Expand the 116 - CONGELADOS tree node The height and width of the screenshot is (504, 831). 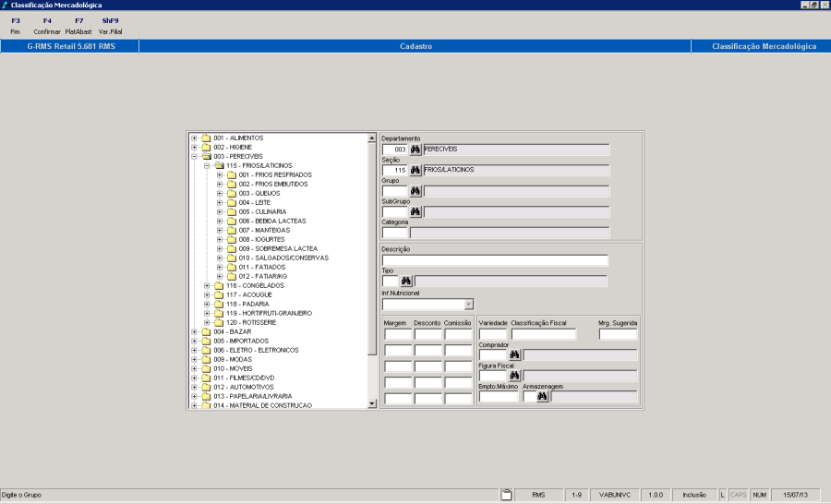pos(207,285)
